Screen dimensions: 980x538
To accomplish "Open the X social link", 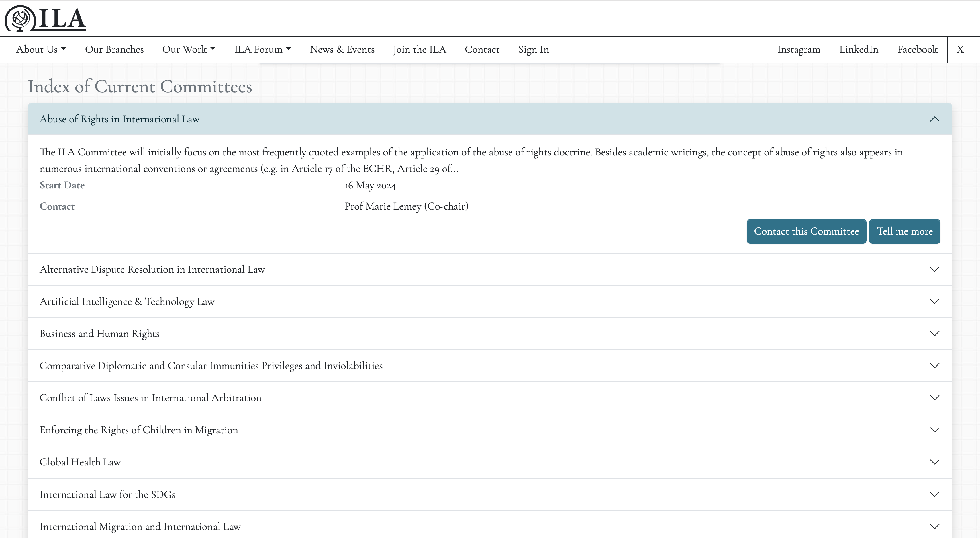I will pos(960,50).
